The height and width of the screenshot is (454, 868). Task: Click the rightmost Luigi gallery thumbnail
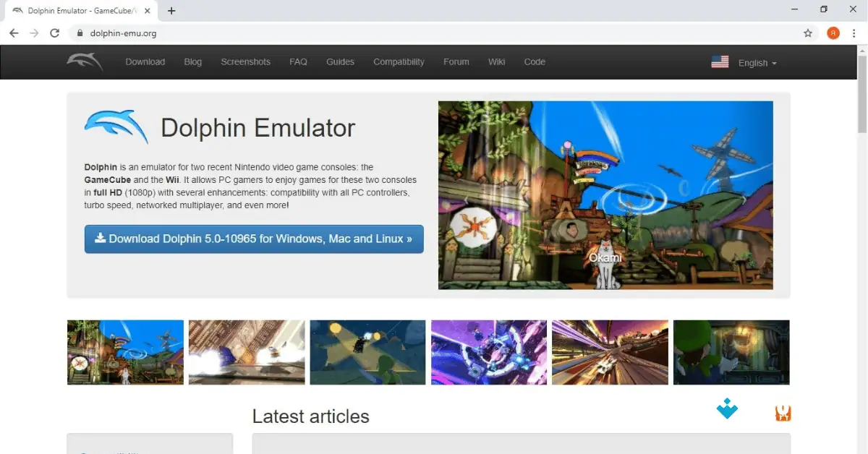click(731, 352)
